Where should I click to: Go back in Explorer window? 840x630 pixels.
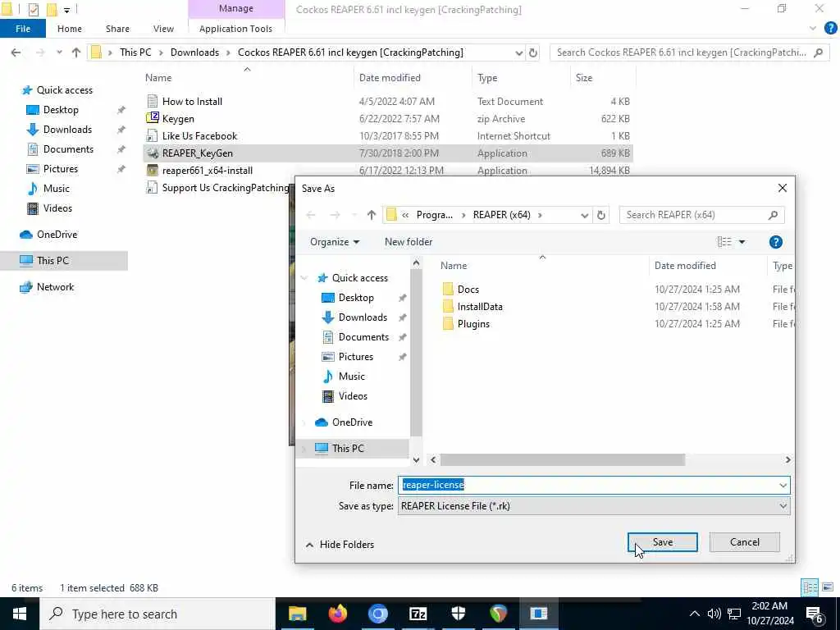(16, 52)
